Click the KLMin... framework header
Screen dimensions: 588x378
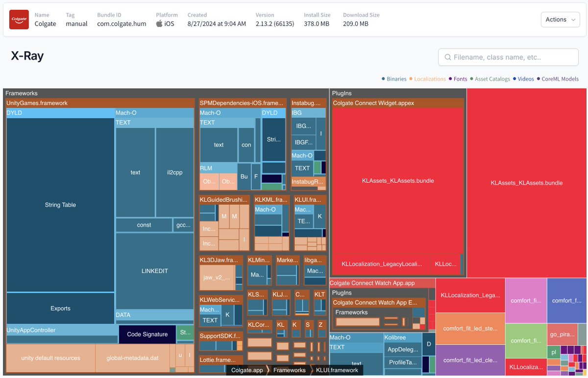(259, 260)
